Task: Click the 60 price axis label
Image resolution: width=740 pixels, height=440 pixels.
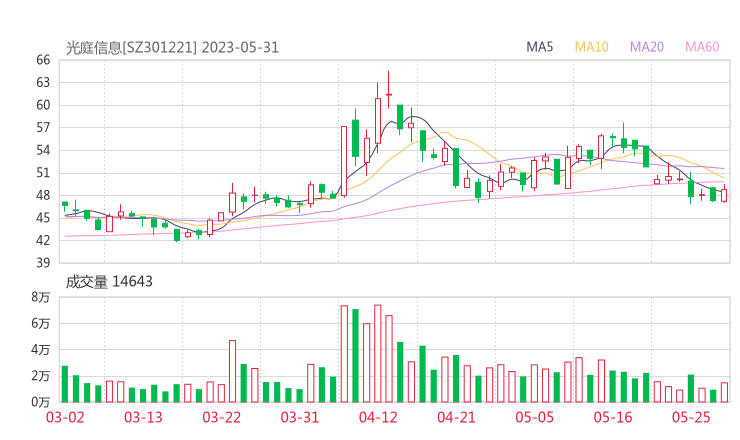Action: pyautogui.click(x=43, y=105)
